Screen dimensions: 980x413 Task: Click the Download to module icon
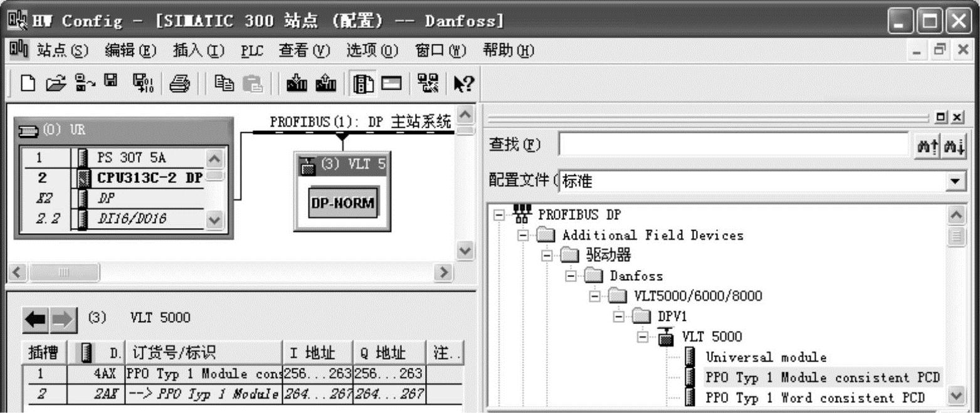click(x=297, y=83)
